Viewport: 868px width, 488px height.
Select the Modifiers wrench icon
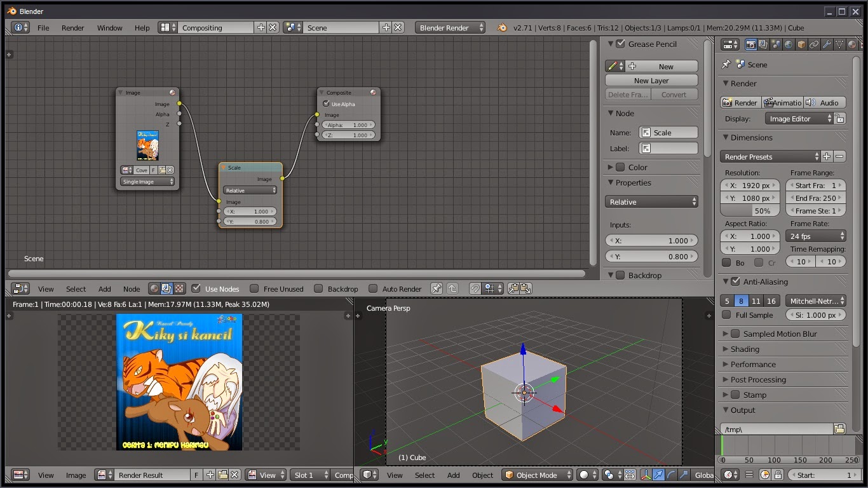(x=827, y=44)
